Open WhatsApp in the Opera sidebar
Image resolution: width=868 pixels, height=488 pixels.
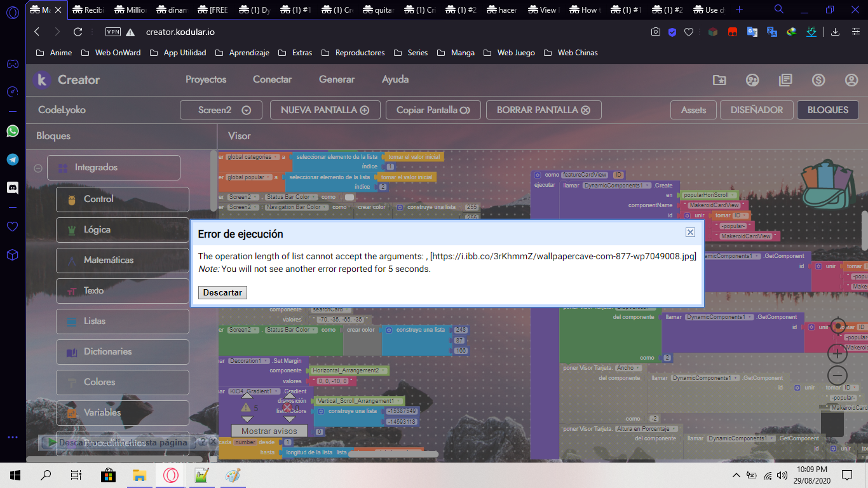pyautogui.click(x=12, y=131)
